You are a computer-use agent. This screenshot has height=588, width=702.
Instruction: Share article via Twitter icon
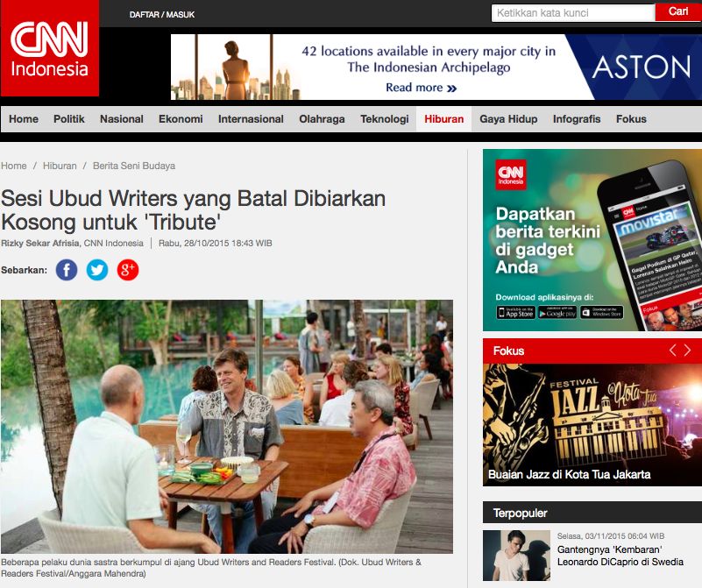[97, 270]
